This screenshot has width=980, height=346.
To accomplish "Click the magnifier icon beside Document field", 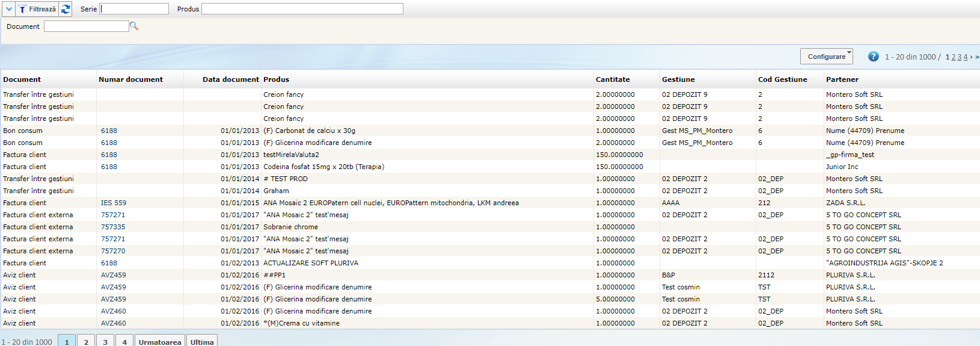I will click(134, 26).
